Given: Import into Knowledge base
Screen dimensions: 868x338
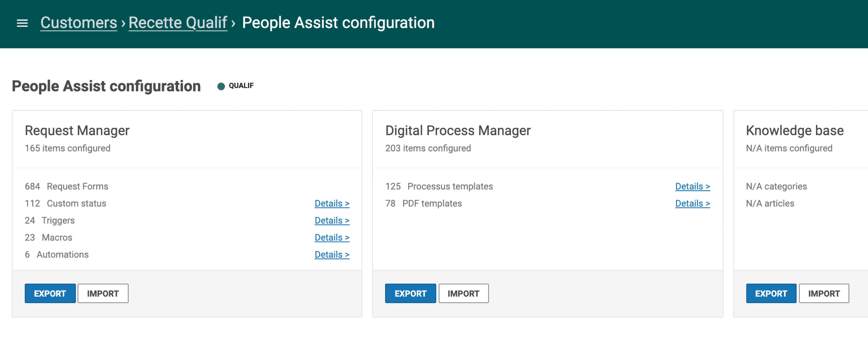Looking at the screenshot, I should (x=823, y=293).
